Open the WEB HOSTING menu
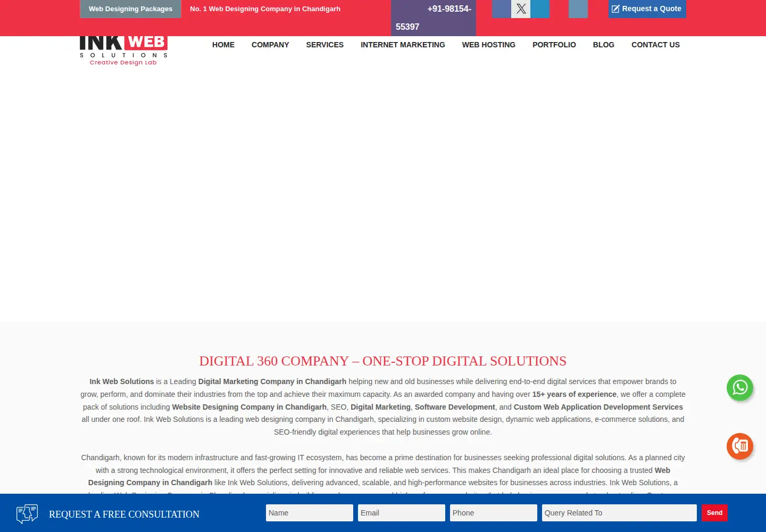The height and width of the screenshot is (532, 766). (x=489, y=45)
